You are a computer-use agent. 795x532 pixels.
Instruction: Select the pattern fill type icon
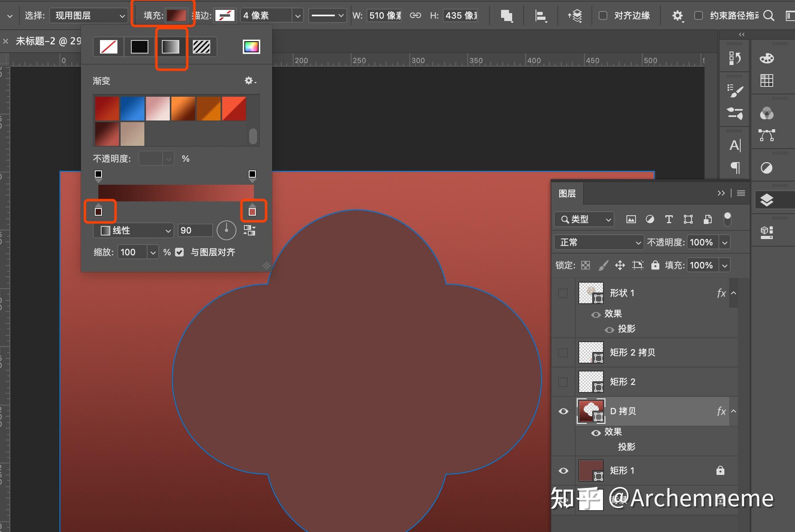click(202, 47)
